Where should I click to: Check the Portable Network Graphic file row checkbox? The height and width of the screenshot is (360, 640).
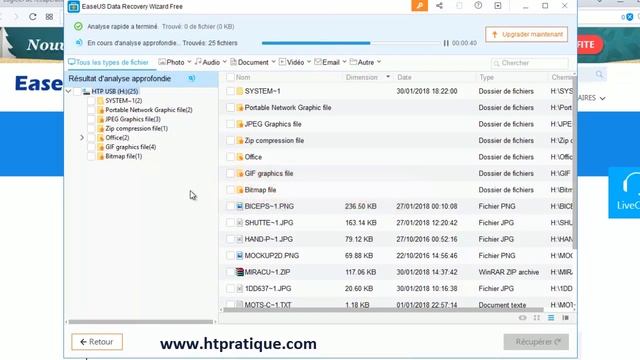tap(230, 107)
